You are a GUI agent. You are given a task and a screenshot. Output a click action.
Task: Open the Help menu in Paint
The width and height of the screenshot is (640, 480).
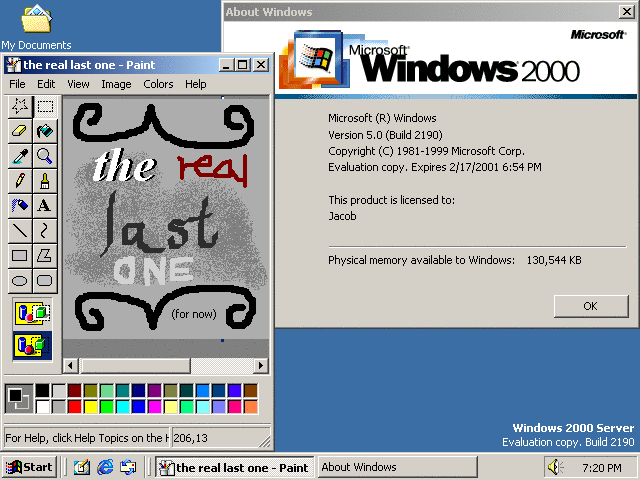tap(196, 84)
